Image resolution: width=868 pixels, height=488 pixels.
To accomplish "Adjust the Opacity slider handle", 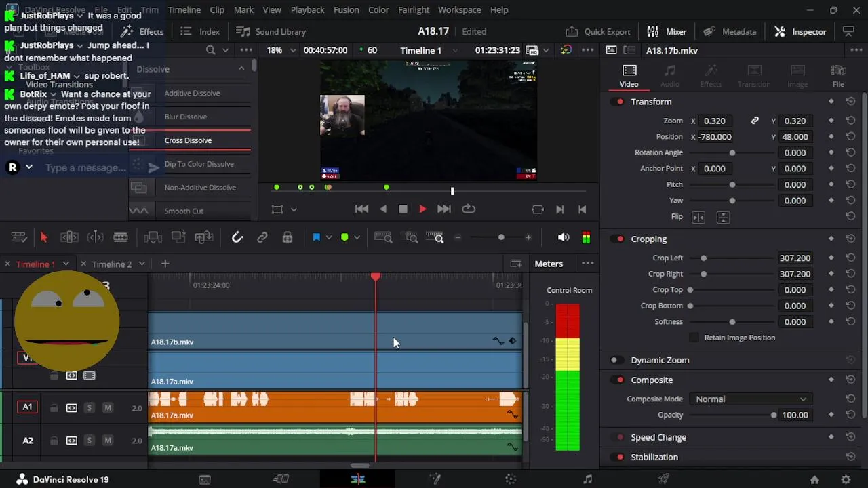I will point(773,415).
